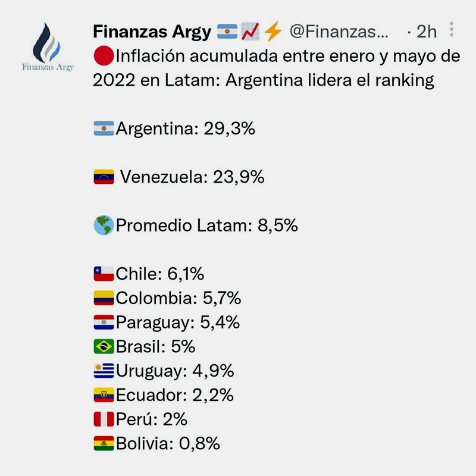The image size is (476, 476).
Task: Click the globe emoji beside Promedio Latam
Action: pyautogui.click(x=104, y=226)
